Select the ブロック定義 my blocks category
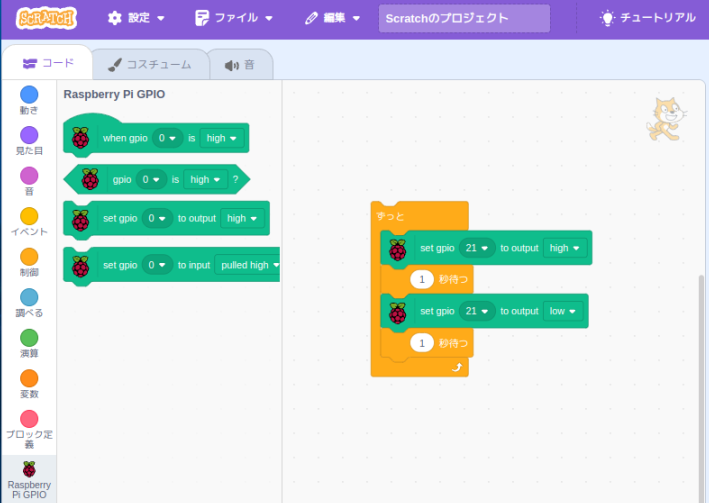 pyautogui.click(x=29, y=430)
